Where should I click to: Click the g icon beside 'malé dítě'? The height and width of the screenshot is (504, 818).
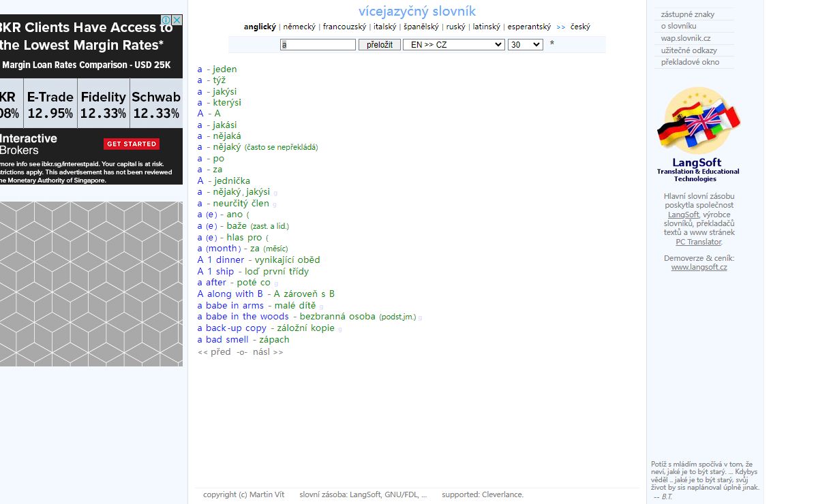[321, 306]
